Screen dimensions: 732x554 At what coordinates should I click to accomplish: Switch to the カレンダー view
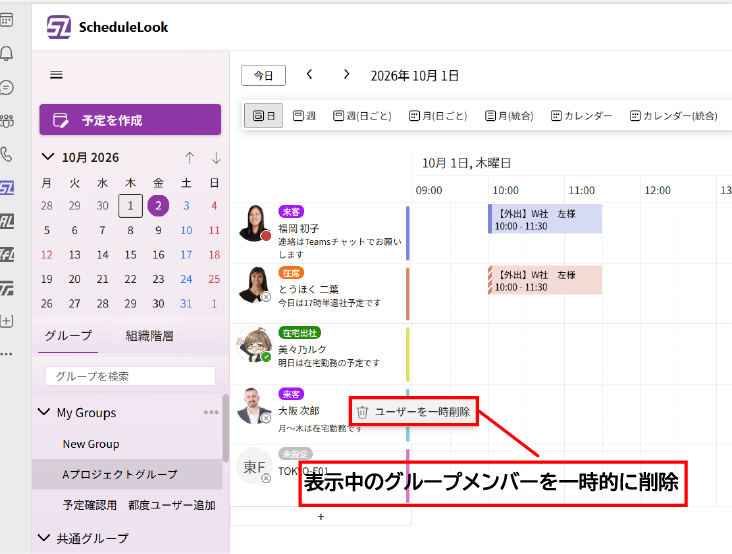(x=581, y=116)
